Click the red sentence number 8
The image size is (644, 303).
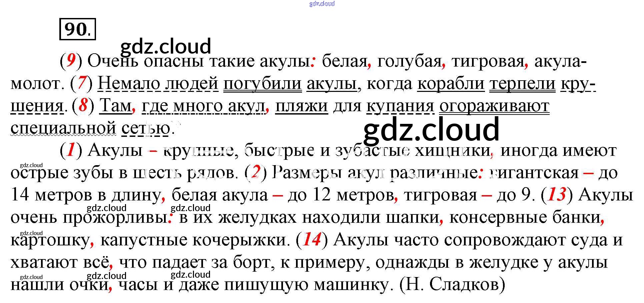point(83,105)
